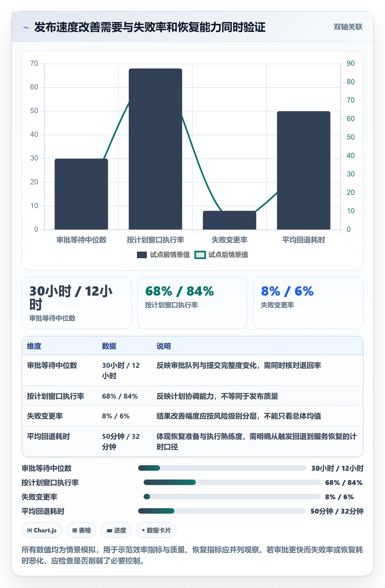
Task: Click the 平均回退耗时 cell in the table
Action: 48,437
